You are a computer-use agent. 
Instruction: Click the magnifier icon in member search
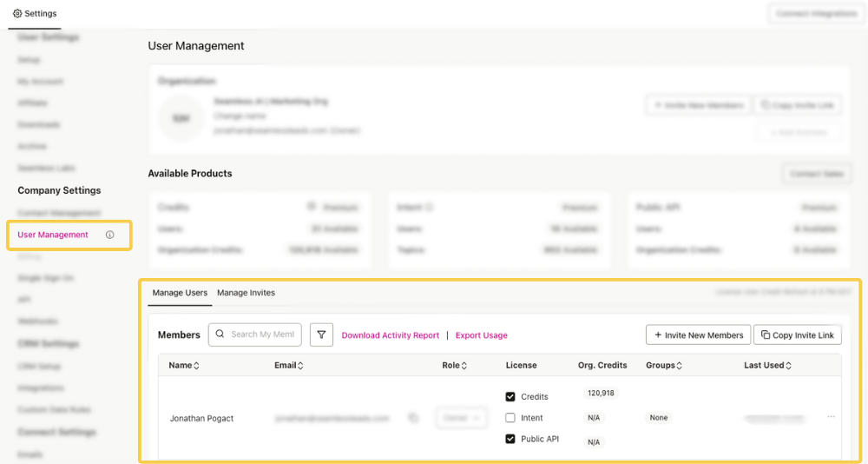220,334
